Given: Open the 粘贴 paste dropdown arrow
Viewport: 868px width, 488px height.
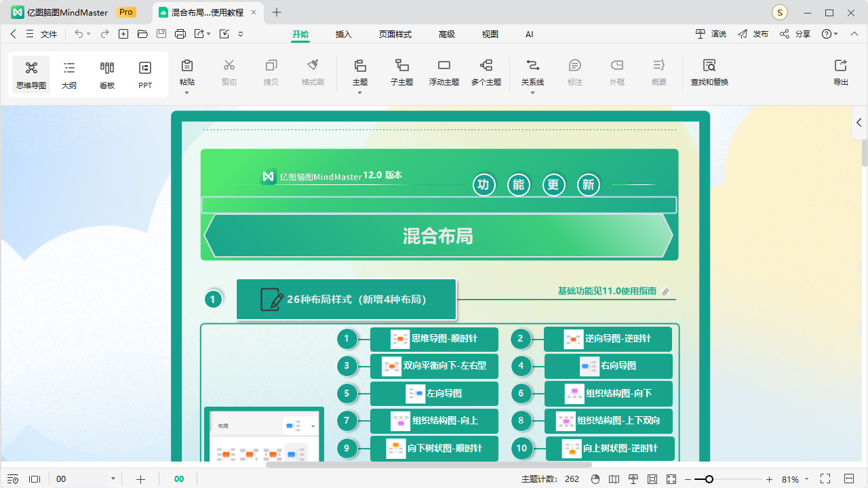Looking at the screenshot, I should [187, 92].
